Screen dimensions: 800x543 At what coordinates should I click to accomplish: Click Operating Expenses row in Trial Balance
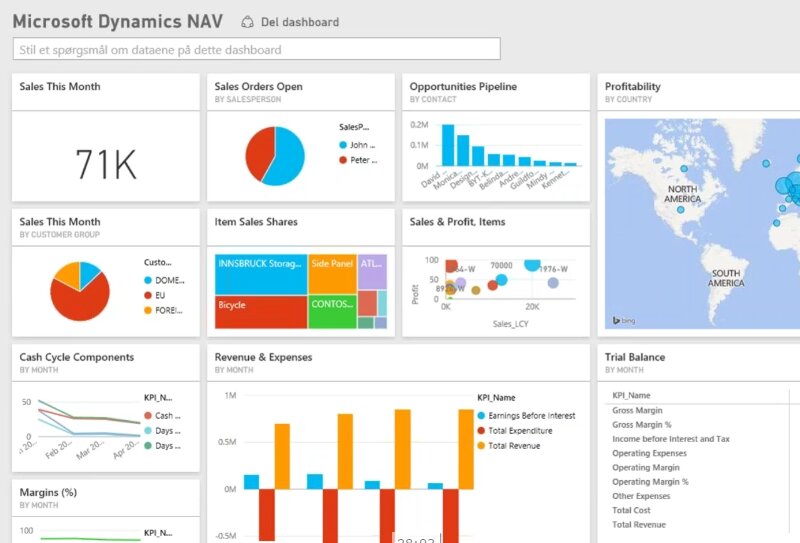649,453
